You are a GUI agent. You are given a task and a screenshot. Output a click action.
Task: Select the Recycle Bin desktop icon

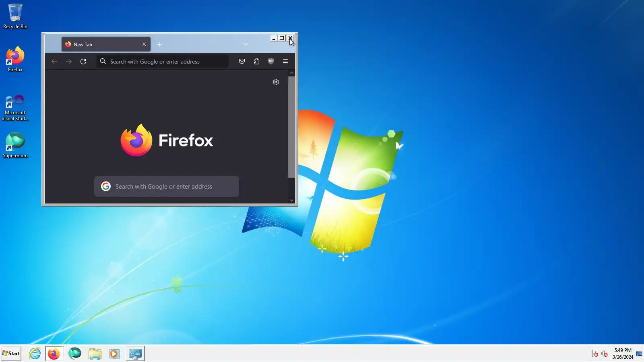[x=15, y=16]
